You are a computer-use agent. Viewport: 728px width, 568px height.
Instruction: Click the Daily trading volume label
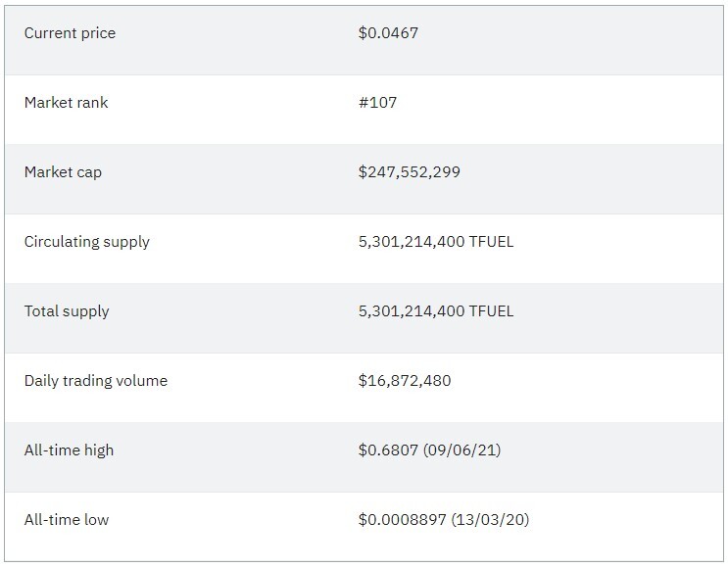click(x=96, y=381)
